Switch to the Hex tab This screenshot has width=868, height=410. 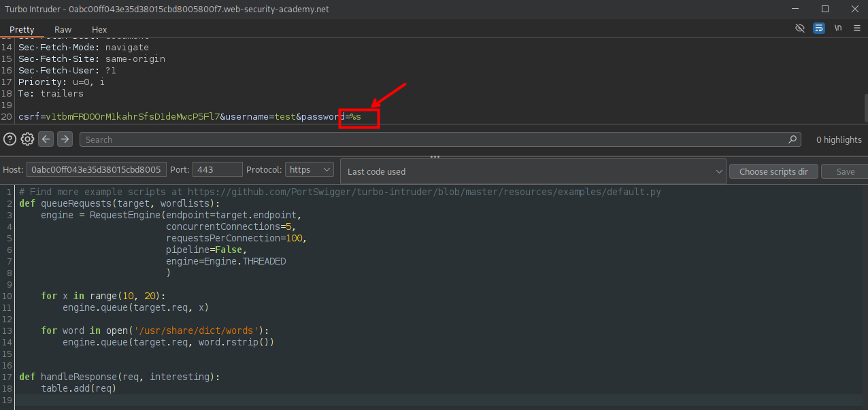coord(99,30)
